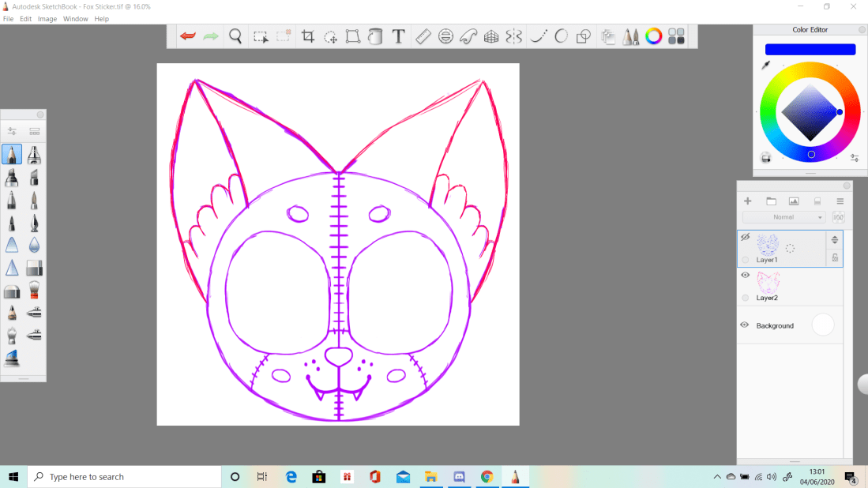
Task: Select the Zoom magnifier tool
Action: [235, 36]
